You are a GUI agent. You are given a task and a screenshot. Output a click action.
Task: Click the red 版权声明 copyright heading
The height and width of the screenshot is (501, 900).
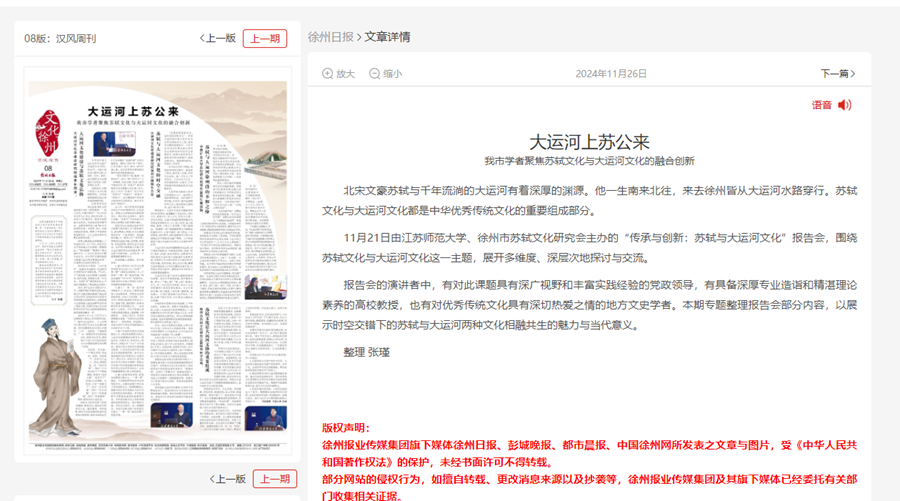tap(345, 428)
